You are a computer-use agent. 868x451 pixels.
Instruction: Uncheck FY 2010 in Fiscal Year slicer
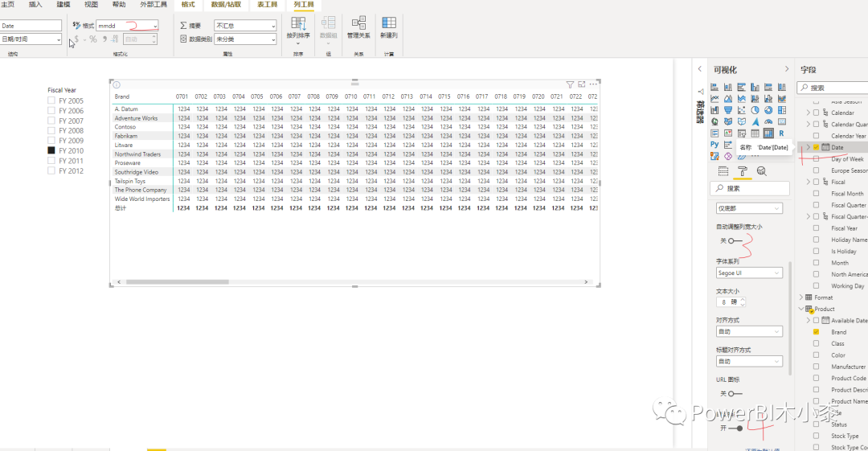(51, 150)
